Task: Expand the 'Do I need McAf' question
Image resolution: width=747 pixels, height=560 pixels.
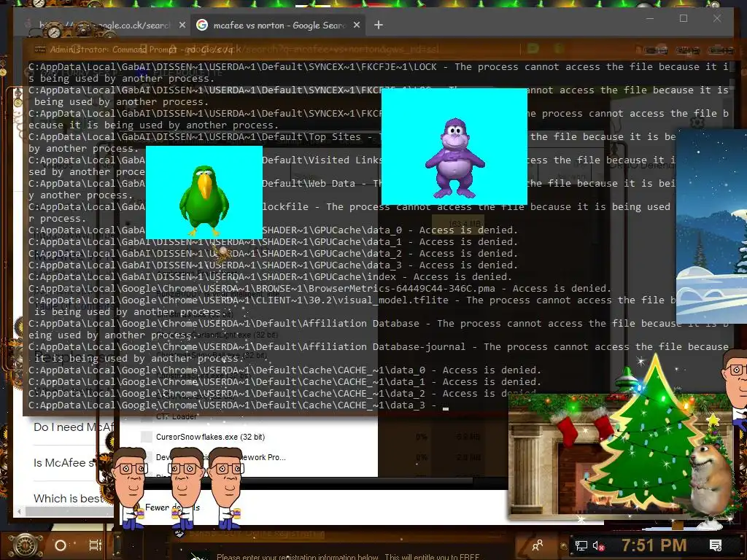Action: tap(74, 427)
